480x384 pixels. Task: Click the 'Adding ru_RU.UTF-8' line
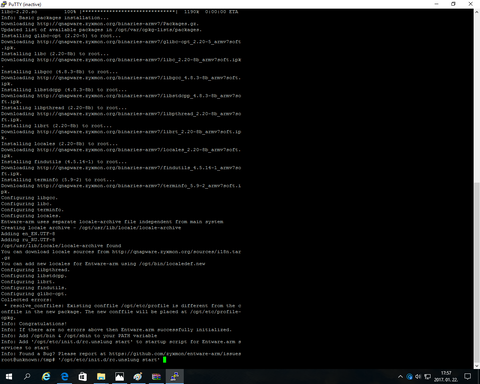[28, 240]
